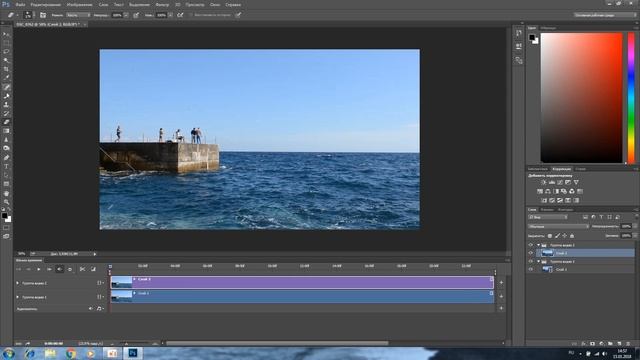Add a Hue/Saturation adjustment
The width and height of the screenshot is (640, 360).
coord(540,191)
